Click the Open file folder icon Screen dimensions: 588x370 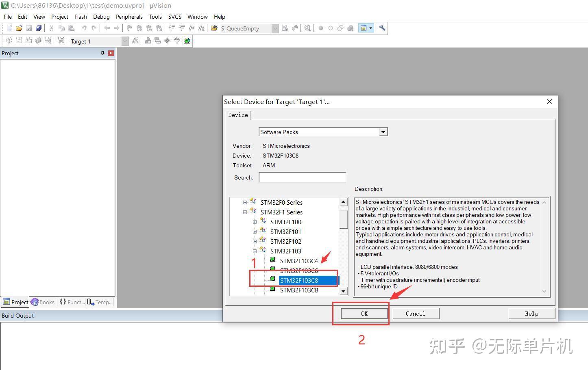pos(19,28)
